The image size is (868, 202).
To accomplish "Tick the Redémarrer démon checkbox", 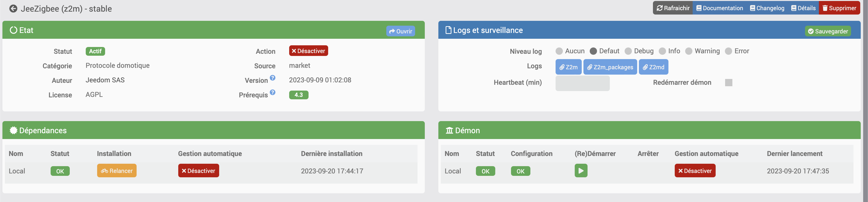I will [728, 83].
